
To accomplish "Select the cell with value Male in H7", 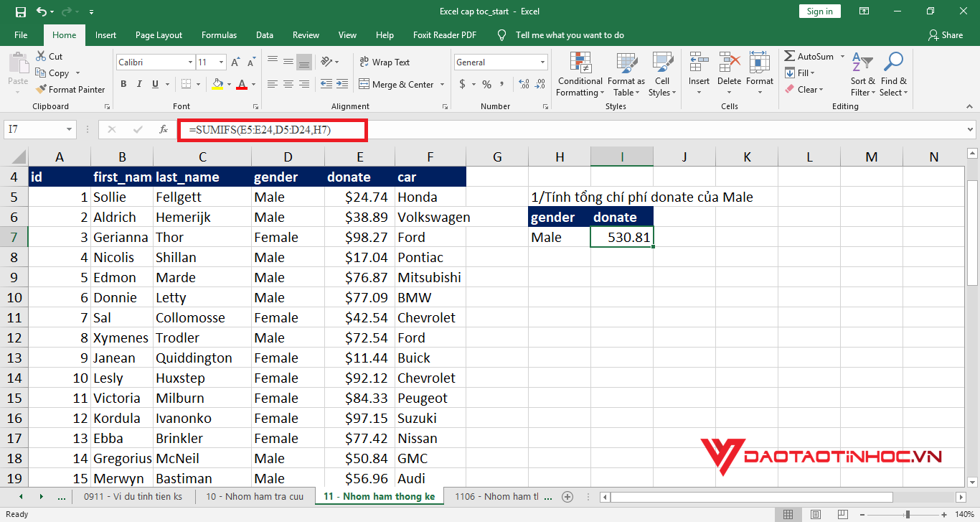I will pyautogui.click(x=560, y=237).
